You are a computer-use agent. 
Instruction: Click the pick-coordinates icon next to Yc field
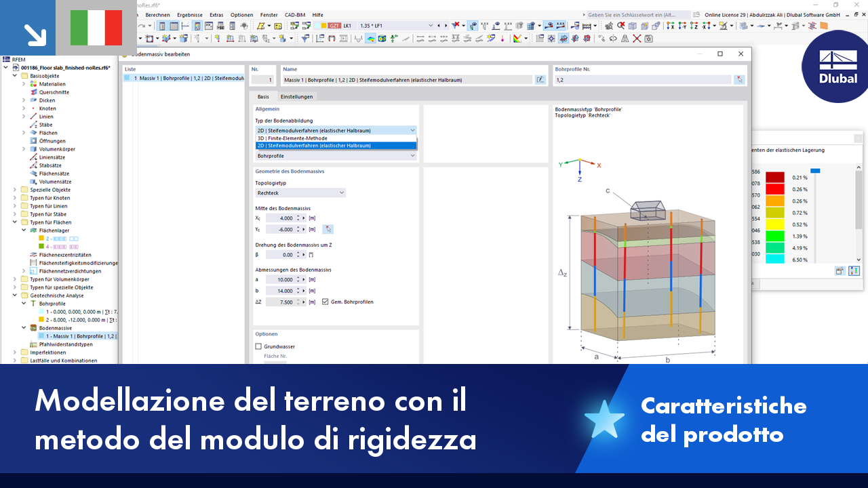click(x=328, y=229)
